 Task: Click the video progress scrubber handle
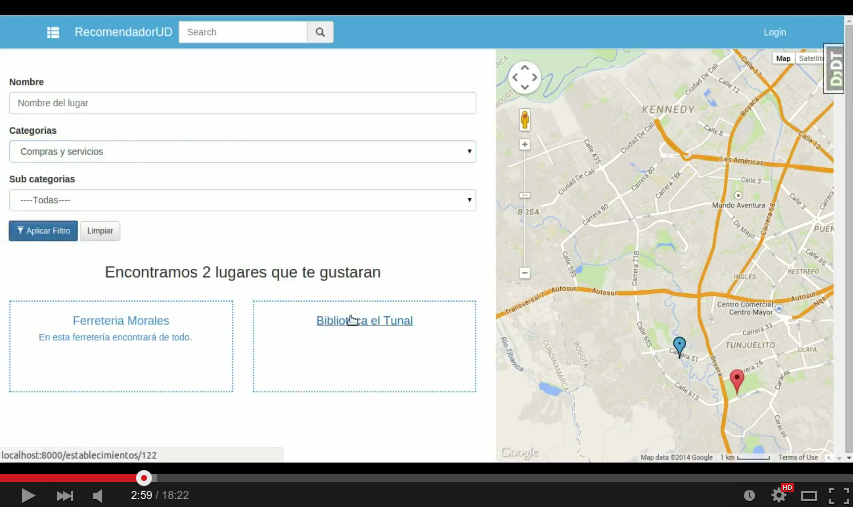(144, 478)
